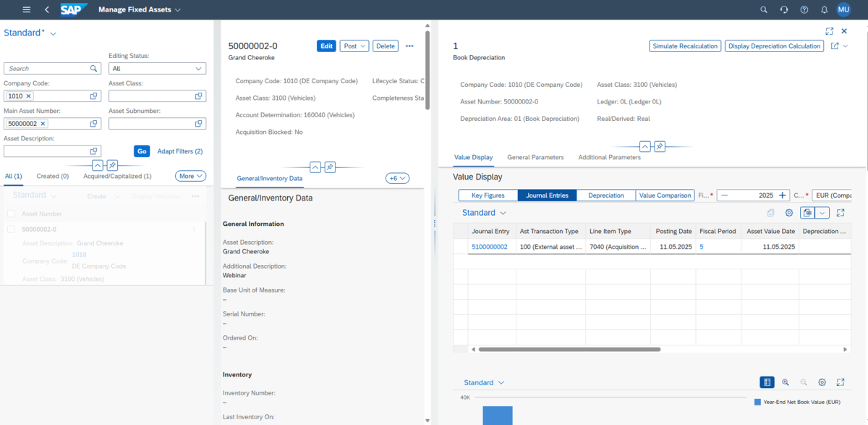Switch to General Parameters tab

(535, 157)
